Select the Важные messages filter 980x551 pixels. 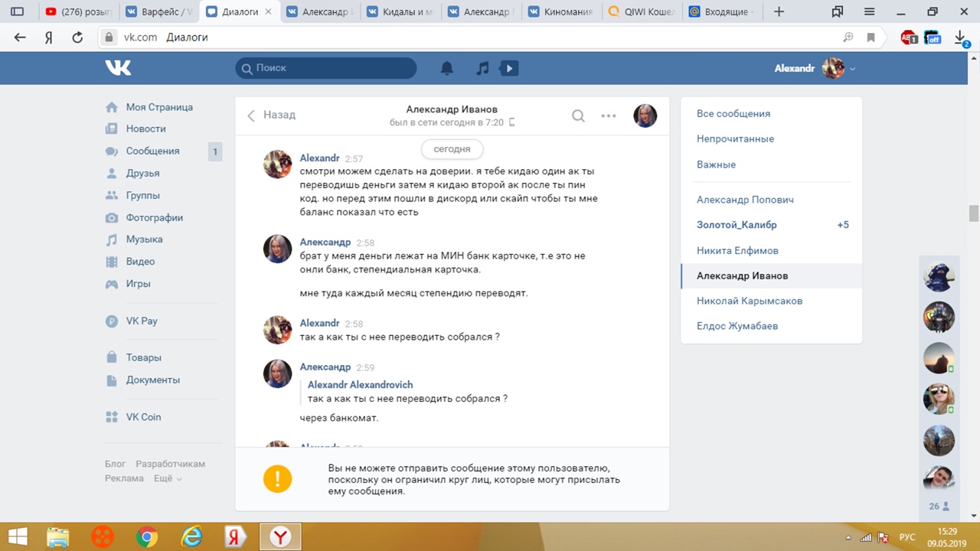[x=716, y=165]
